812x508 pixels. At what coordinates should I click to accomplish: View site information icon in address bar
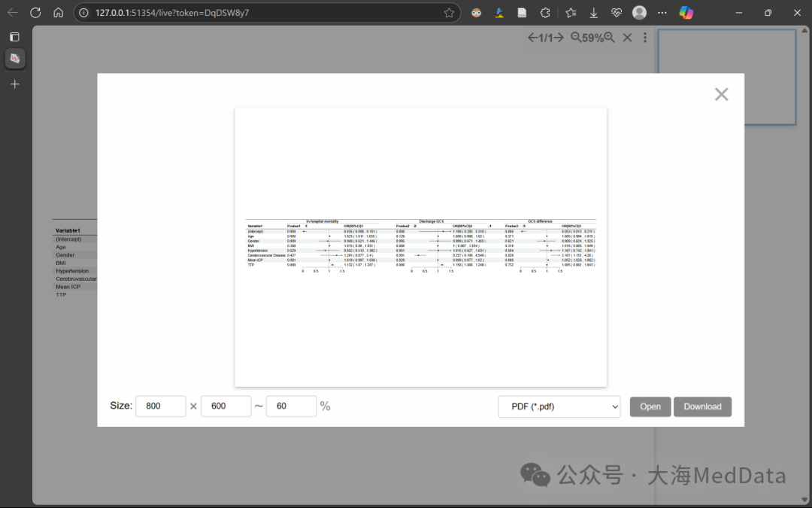(x=84, y=13)
